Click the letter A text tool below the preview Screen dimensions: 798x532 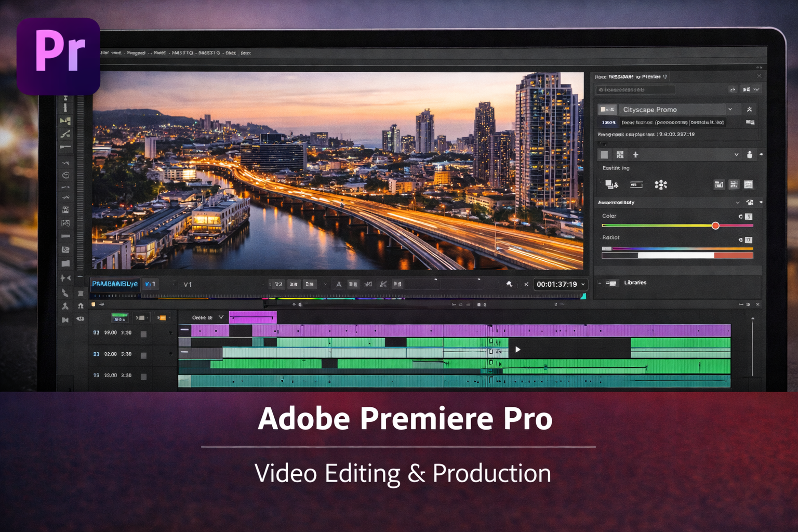[x=339, y=284]
